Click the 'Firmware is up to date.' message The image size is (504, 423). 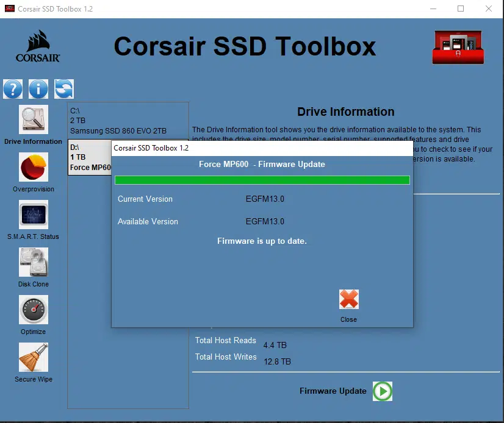click(x=262, y=241)
